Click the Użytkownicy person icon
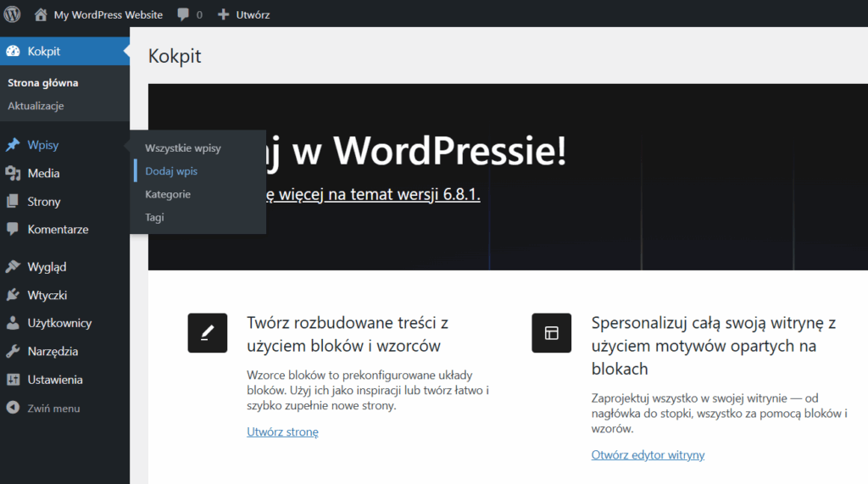Viewport: 868px width, 484px height. (13, 323)
